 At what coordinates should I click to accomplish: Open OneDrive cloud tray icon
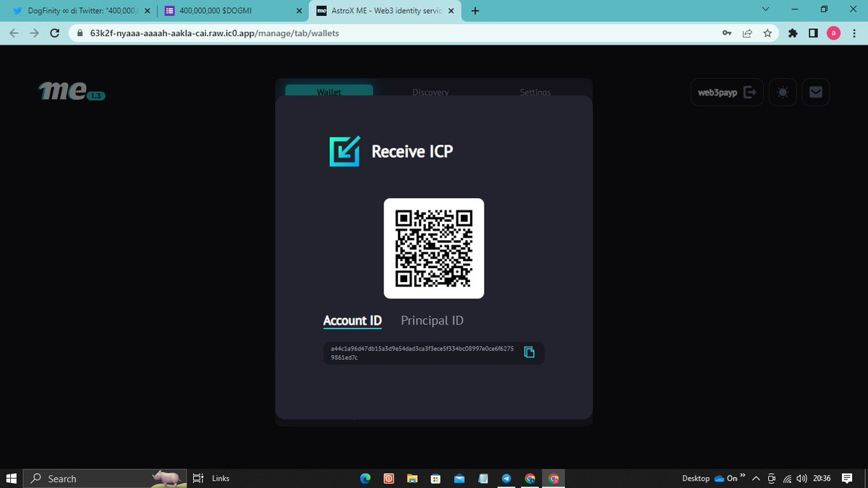pyautogui.click(x=720, y=479)
